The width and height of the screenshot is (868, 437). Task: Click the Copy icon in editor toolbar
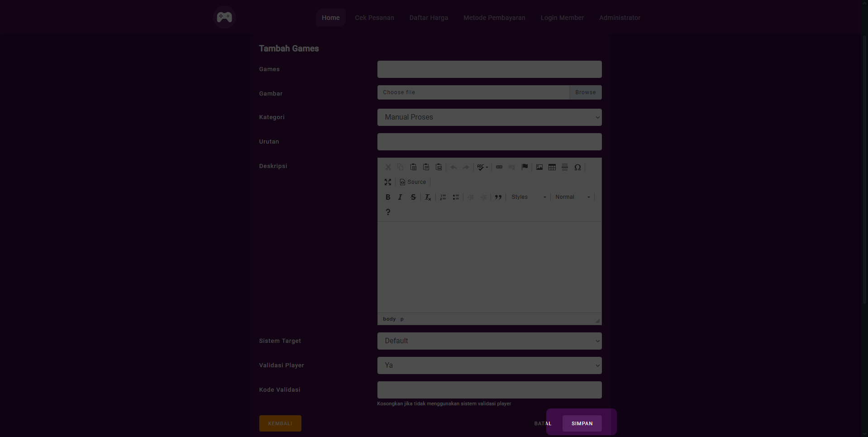[x=401, y=167]
